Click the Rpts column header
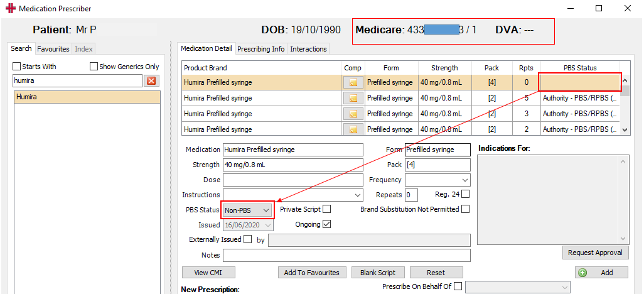This screenshot has width=644, height=294. (526, 68)
